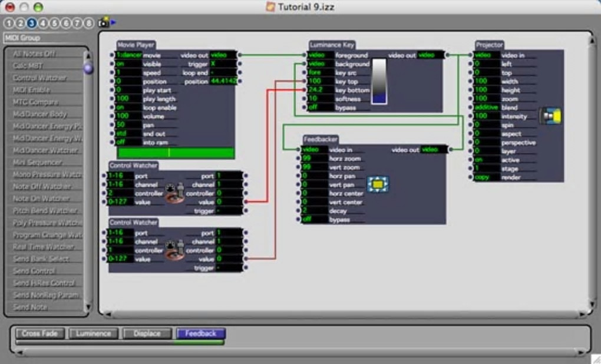Screen dimensions: 601x364
Task: Select toolbox group 4 circle
Action: coord(43,23)
